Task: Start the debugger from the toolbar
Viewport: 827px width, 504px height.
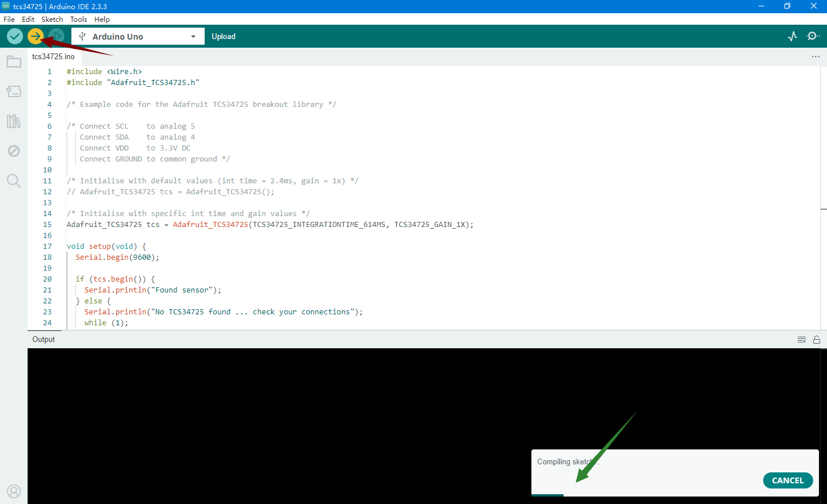Action: click(56, 36)
